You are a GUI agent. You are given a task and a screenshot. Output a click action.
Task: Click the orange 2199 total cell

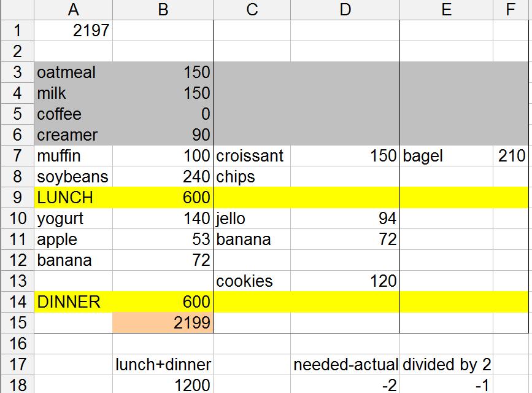(163, 322)
